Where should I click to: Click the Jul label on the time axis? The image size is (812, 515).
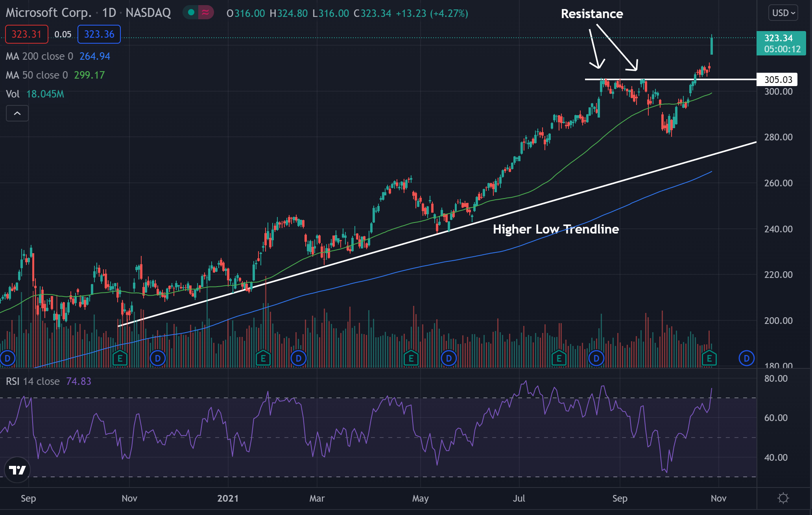tap(519, 498)
